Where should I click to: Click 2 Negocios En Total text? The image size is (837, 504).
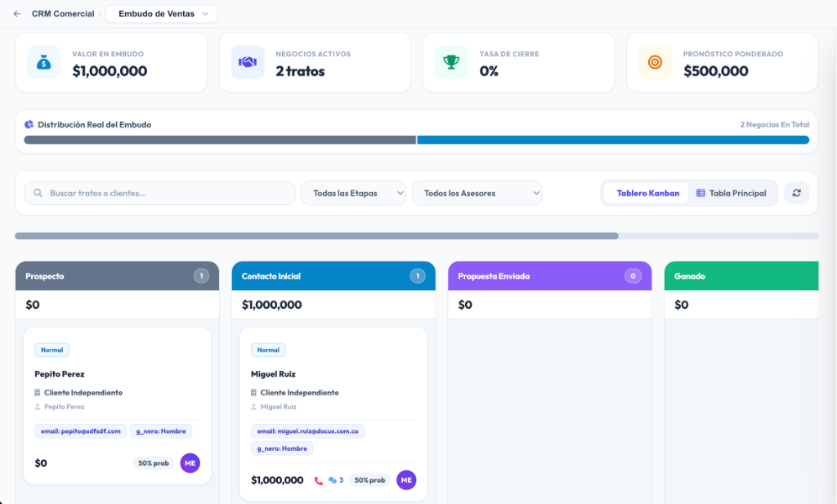click(x=775, y=124)
